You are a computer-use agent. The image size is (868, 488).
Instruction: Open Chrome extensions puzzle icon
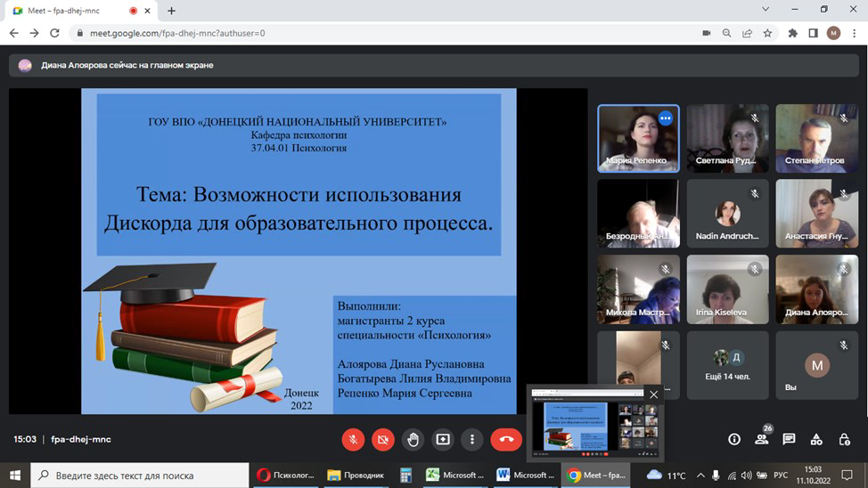tap(793, 33)
